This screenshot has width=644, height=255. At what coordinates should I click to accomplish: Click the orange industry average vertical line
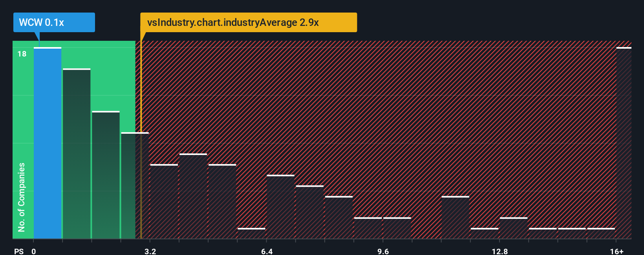point(141,140)
